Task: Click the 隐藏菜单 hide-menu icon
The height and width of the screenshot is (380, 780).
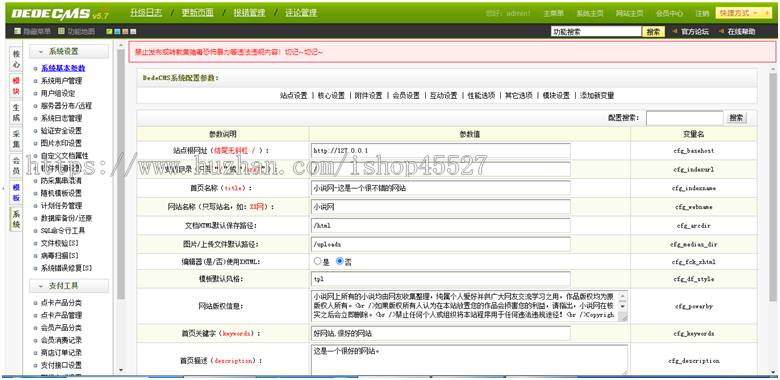Action: pyautogui.click(x=17, y=31)
